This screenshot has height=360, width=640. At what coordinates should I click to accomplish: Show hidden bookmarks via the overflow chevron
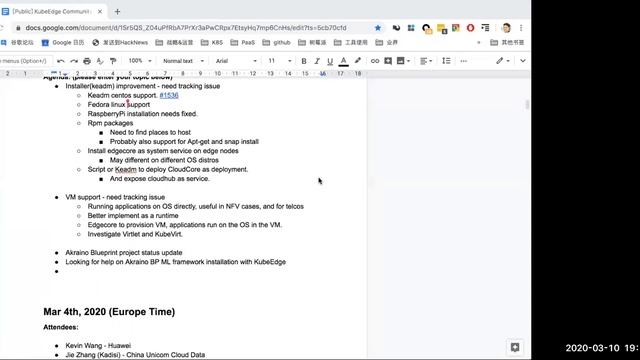coord(478,42)
